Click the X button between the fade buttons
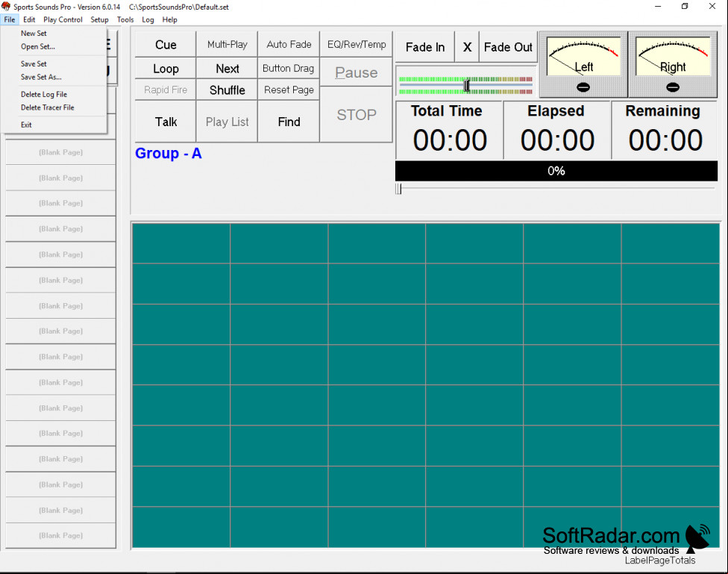The width and height of the screenshot is (728, 574). (x=467, y=47)
